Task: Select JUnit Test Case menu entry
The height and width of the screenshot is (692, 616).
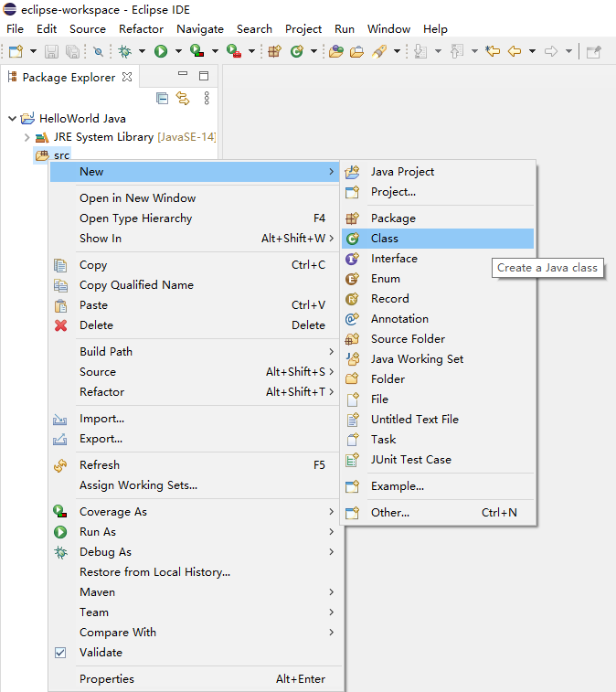Action: 438,460
